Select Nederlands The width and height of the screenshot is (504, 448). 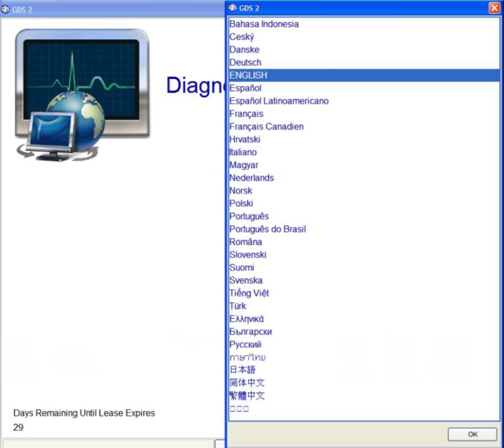click(x=364, y=178)
